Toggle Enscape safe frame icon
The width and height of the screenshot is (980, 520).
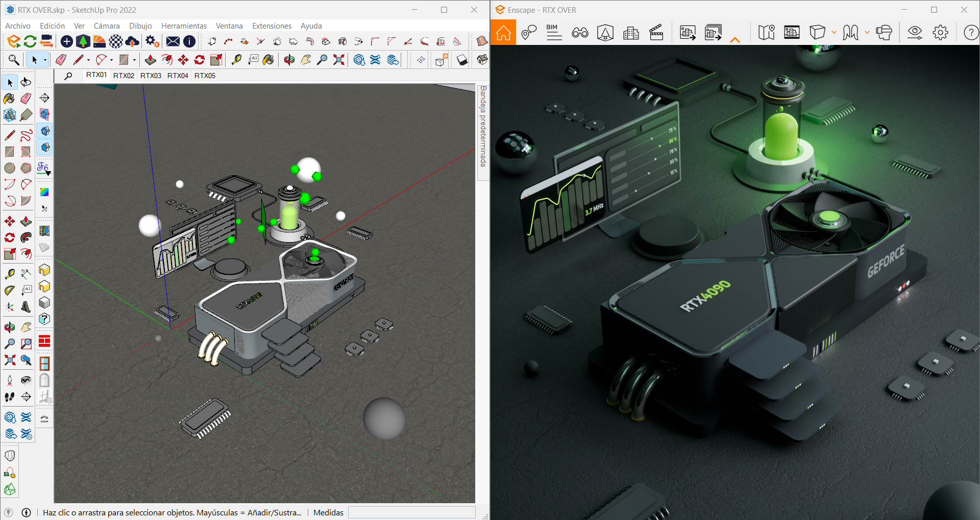pos(792,33)
